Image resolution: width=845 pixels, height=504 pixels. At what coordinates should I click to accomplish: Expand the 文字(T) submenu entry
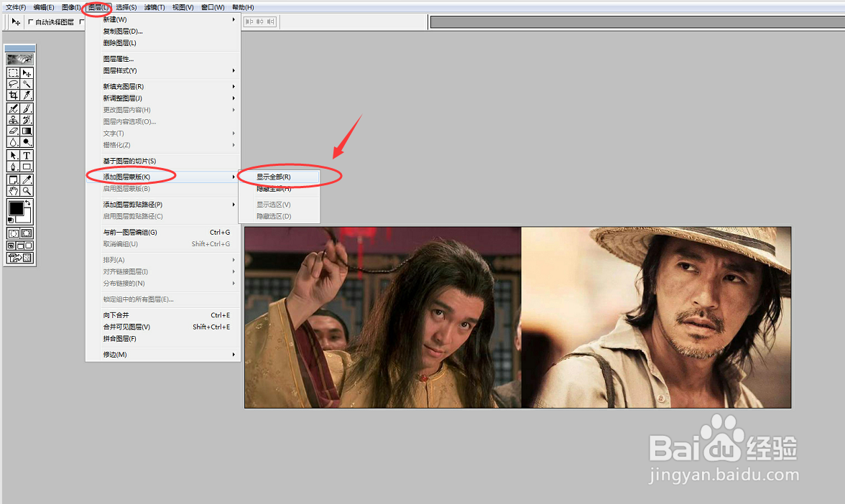click(x=162, y=133)
